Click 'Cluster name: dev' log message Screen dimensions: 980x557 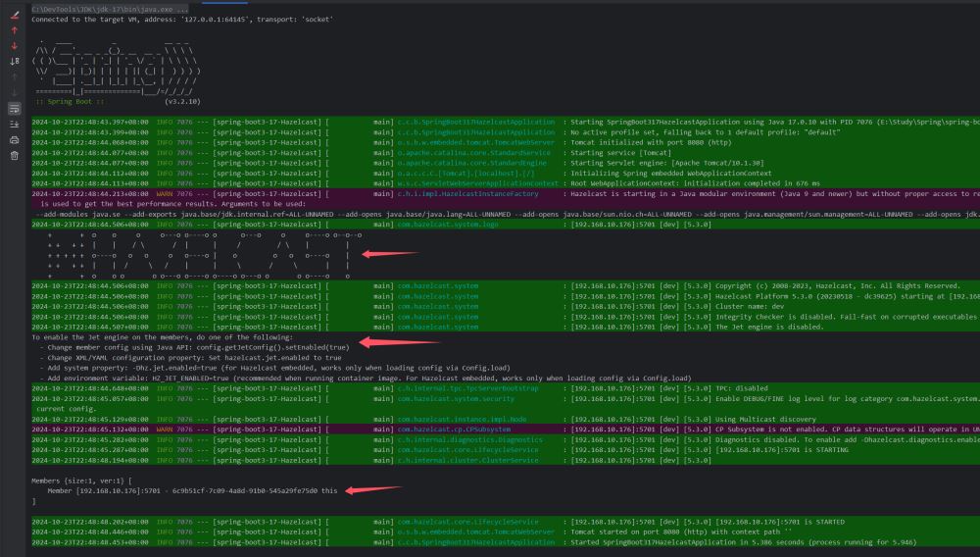(x=750, y=306)
